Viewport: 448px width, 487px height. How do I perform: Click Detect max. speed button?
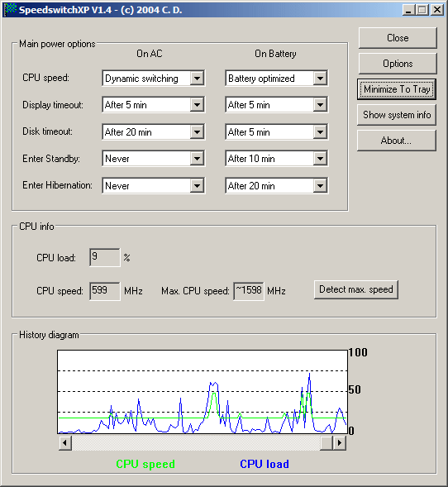pos(356,289)
